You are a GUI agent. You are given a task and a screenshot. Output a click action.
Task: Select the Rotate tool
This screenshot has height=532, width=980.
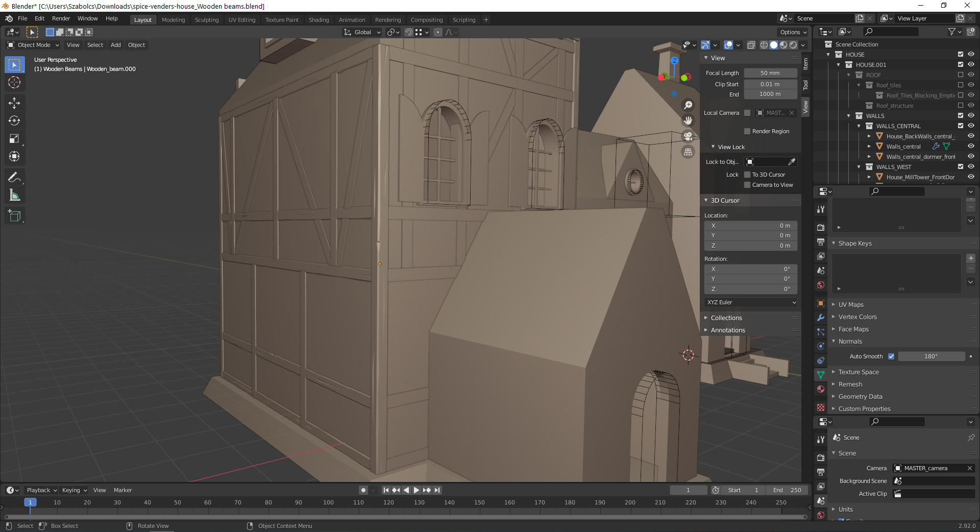[x=14, y=121]
